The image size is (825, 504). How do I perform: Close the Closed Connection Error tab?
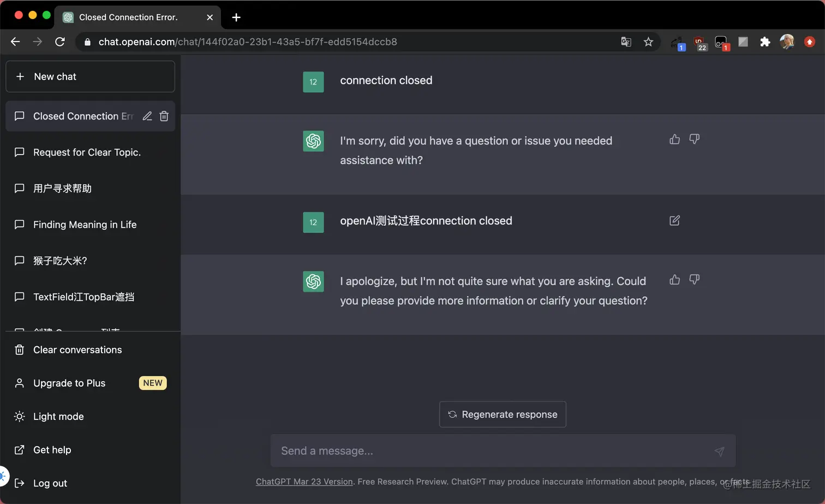210,17
